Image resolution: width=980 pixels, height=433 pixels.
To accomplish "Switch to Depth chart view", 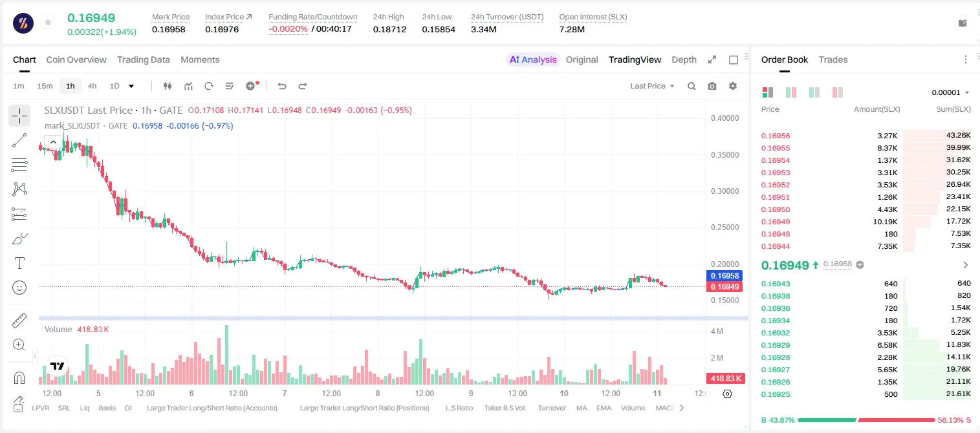I will pos(684,59).
